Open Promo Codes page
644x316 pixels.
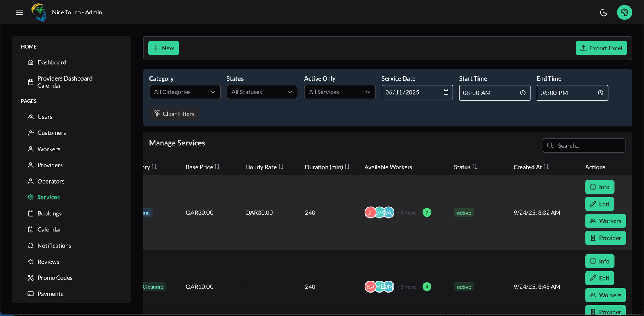tap(55, 278)
